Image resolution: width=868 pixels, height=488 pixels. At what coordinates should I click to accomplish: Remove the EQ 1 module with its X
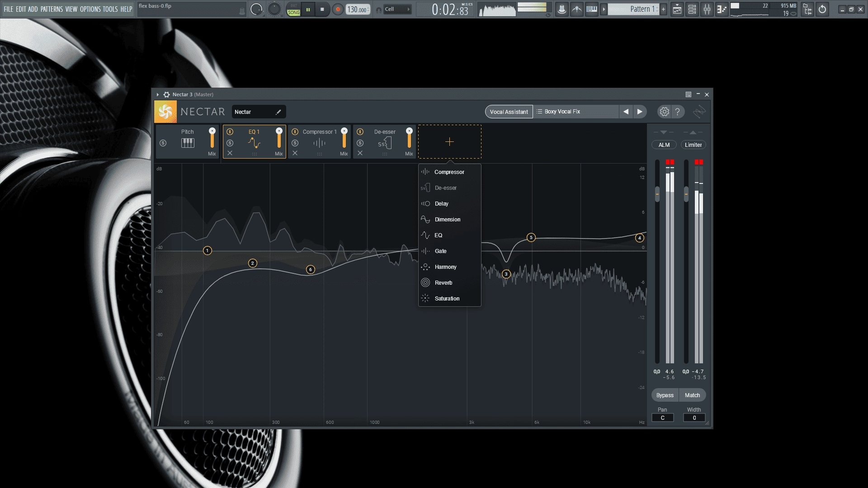pyautogui.click(x=230, y=153)
